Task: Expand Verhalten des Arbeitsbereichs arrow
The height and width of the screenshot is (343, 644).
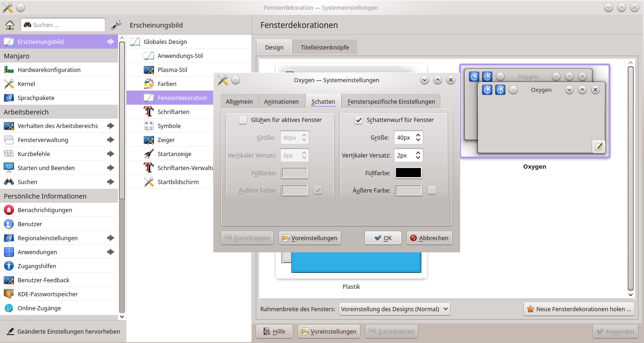Action: coord(111,126)
